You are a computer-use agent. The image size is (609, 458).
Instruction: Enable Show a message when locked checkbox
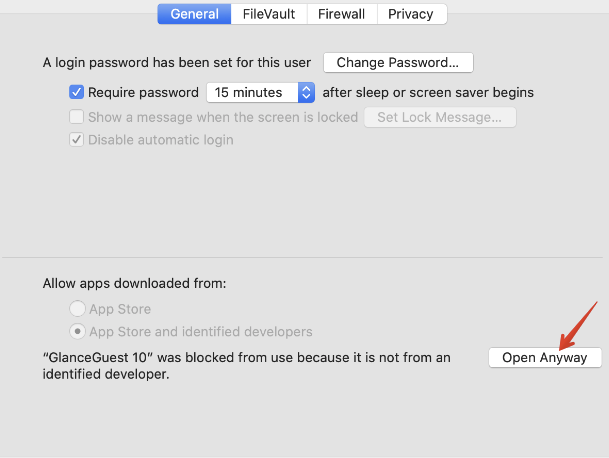click(77, 117)
